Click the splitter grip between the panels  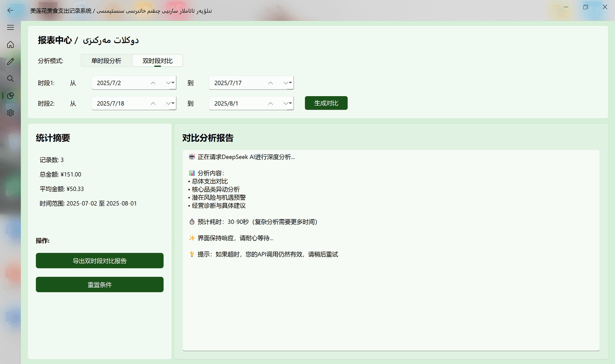tap(173, 241)
